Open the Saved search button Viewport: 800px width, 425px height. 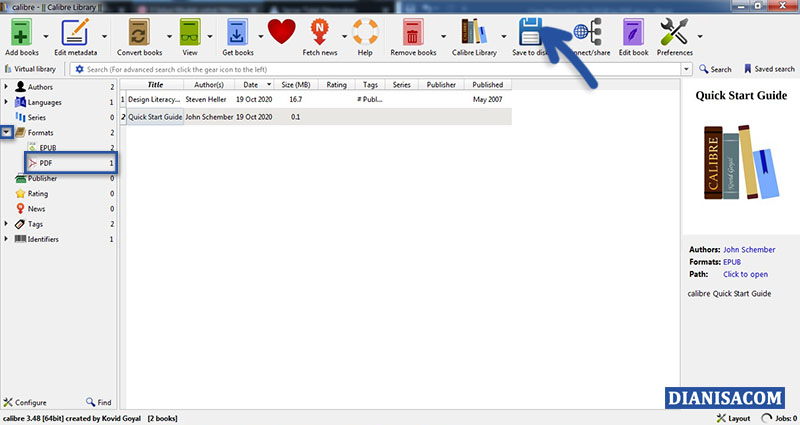[769, 69]
